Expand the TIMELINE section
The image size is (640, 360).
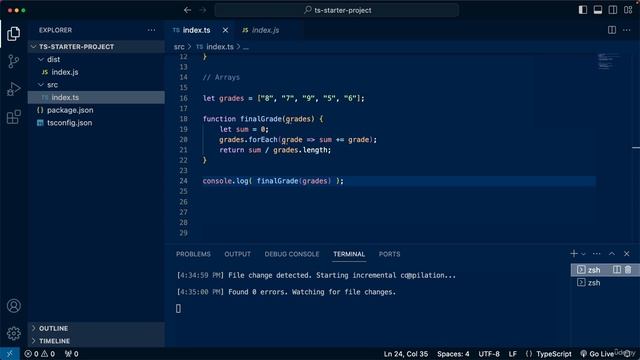click(96, 341)
